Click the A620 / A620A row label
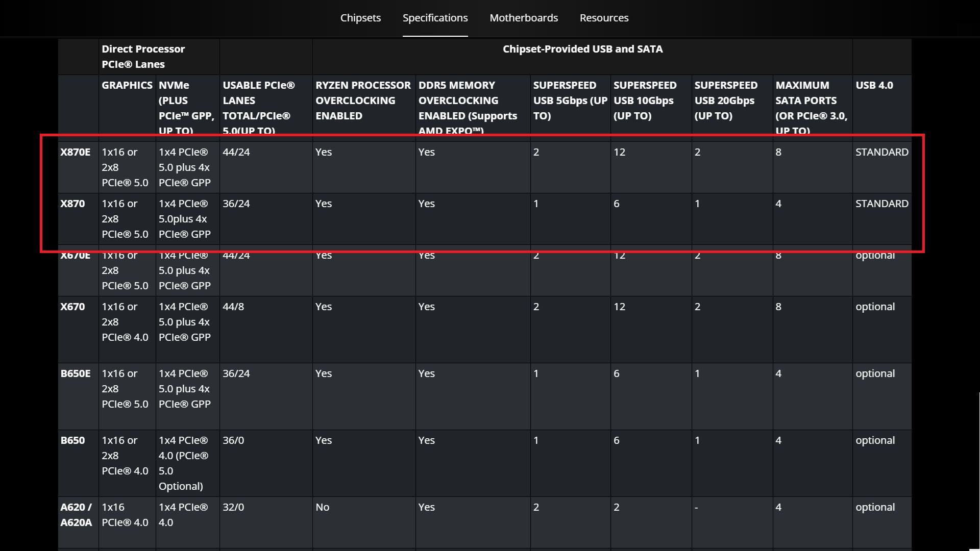 click(x=76, y=515)
